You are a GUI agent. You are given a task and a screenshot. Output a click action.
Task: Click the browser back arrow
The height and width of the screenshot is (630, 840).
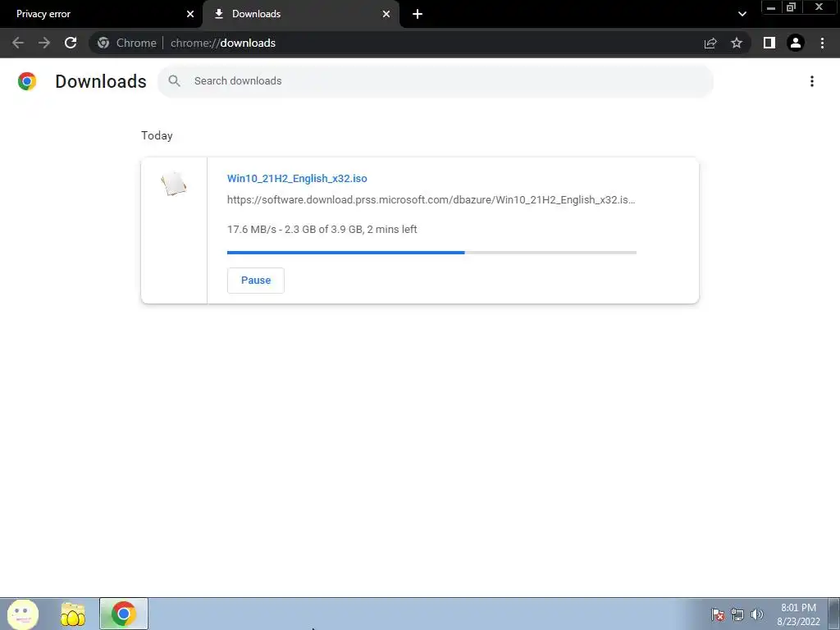pyautogui.click(x=18, y=43)
